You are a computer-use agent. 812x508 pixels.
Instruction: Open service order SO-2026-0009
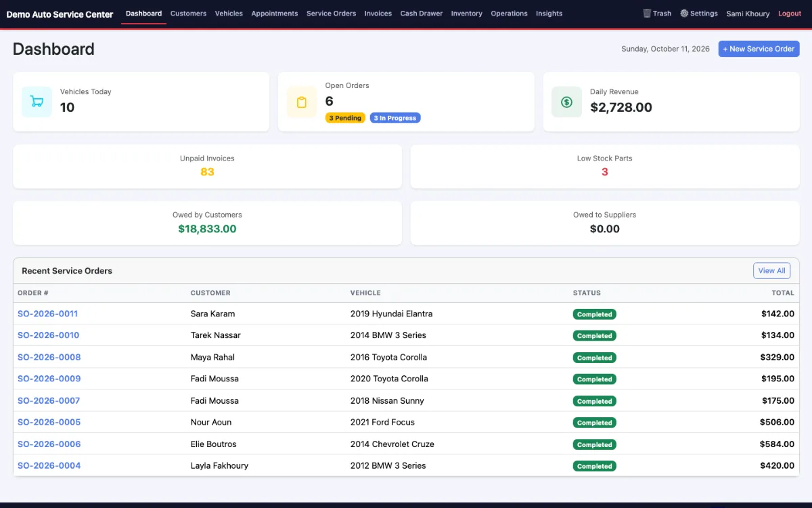[x=49, y=379]
